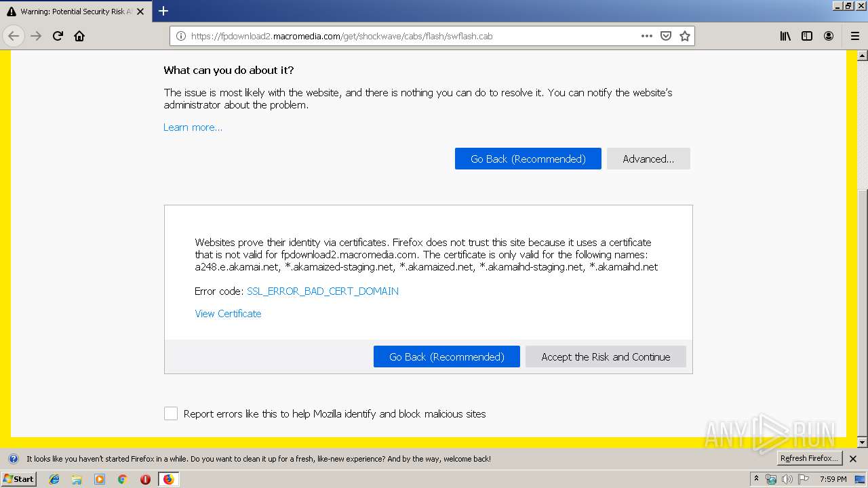The height and width of the screenshot is (488, 868).
Task: Toggle the sidebars icon
Action: [x=807, y=36]
